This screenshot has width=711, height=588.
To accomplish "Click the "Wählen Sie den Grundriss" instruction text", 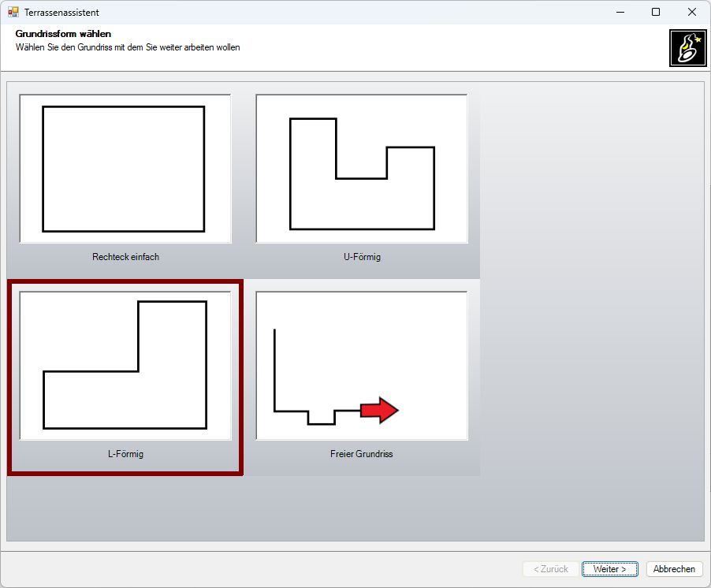I will pos(128,47).
